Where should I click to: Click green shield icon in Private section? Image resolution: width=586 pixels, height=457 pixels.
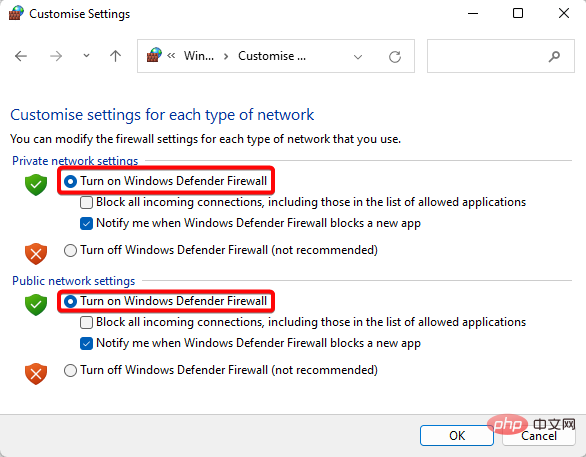[x=36, y=185]
